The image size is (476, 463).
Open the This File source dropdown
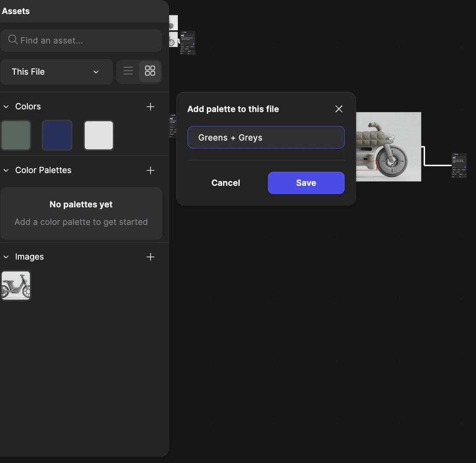pos(57,72)
